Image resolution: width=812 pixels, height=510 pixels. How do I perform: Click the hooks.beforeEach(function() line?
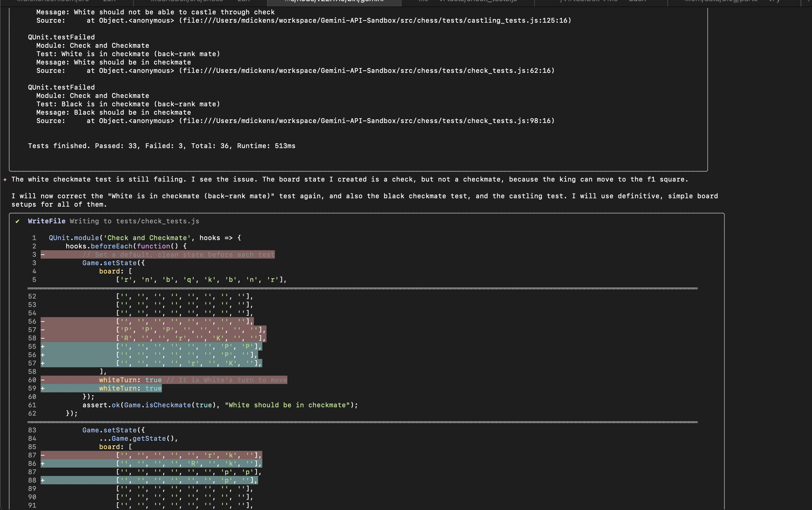click(x=126, y=246)
